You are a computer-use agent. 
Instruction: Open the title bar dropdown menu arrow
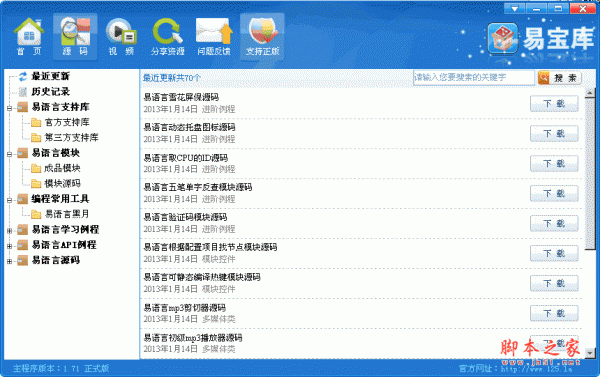point(515,8)
